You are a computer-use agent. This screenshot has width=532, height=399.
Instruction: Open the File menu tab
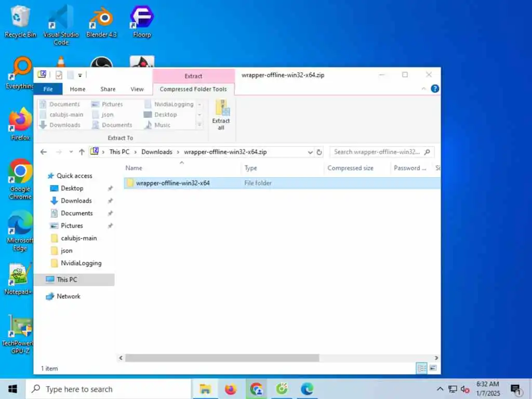click(x=48, y=89)
